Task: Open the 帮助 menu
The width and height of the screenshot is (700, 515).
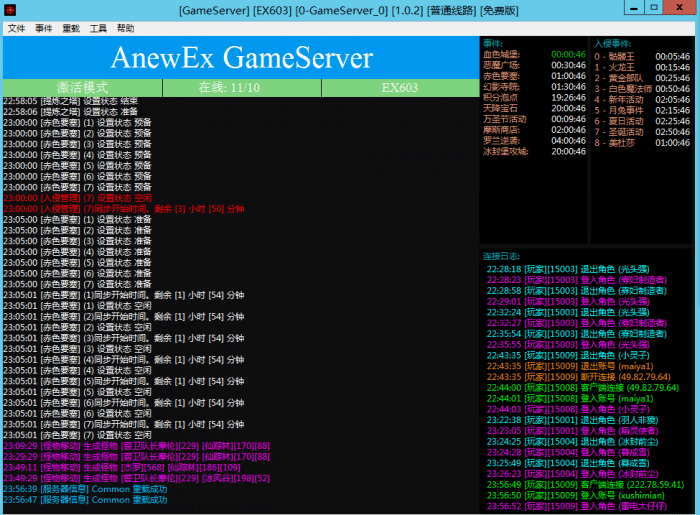Action: tap(125, 28)
